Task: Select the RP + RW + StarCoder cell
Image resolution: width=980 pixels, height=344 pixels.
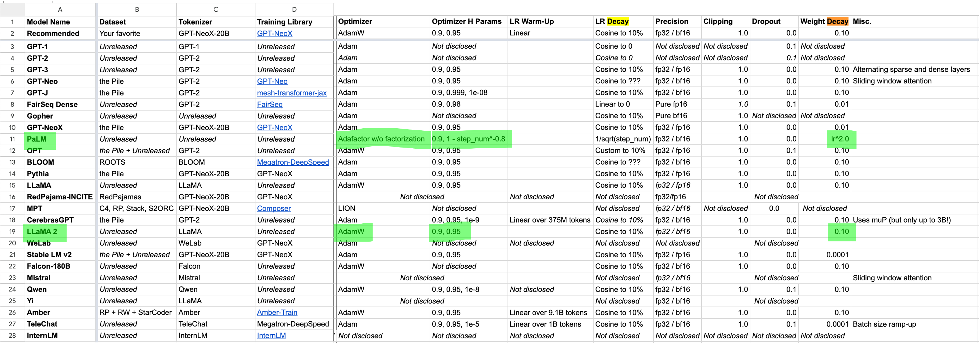Action: [x=137, y=313]
